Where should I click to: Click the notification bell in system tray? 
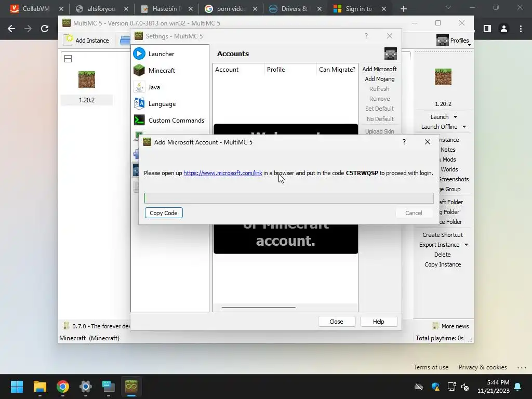(x=518, y=387)
